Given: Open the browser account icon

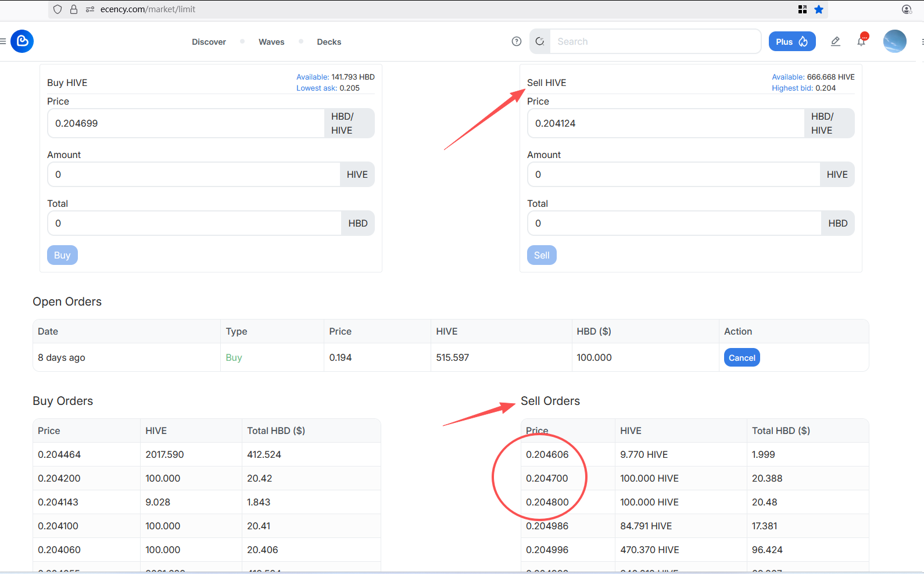Looking at the screenshot, I should click(907, 9).
